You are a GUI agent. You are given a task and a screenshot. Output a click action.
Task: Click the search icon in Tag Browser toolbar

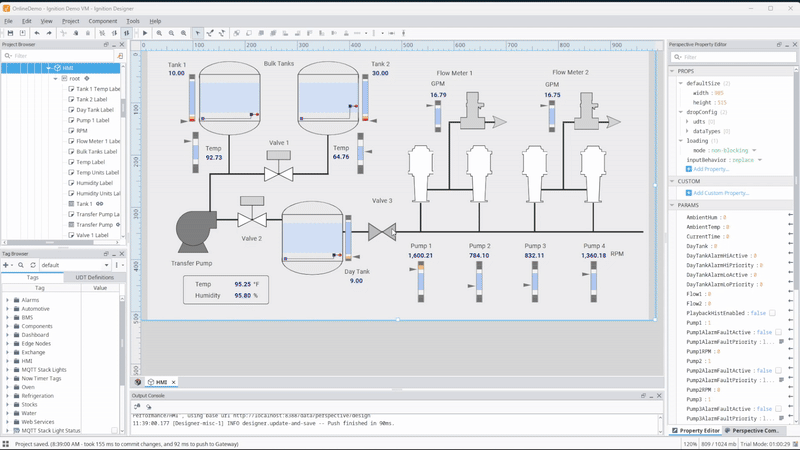point(21,265)
